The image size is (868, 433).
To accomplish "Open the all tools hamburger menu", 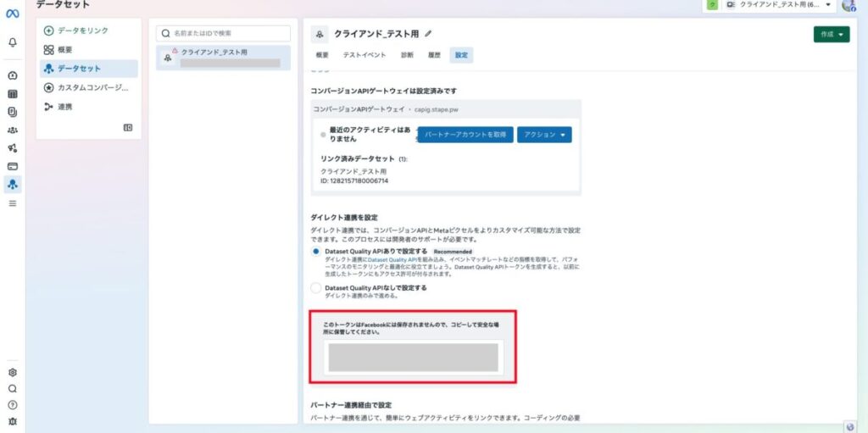I will point(13,203).
